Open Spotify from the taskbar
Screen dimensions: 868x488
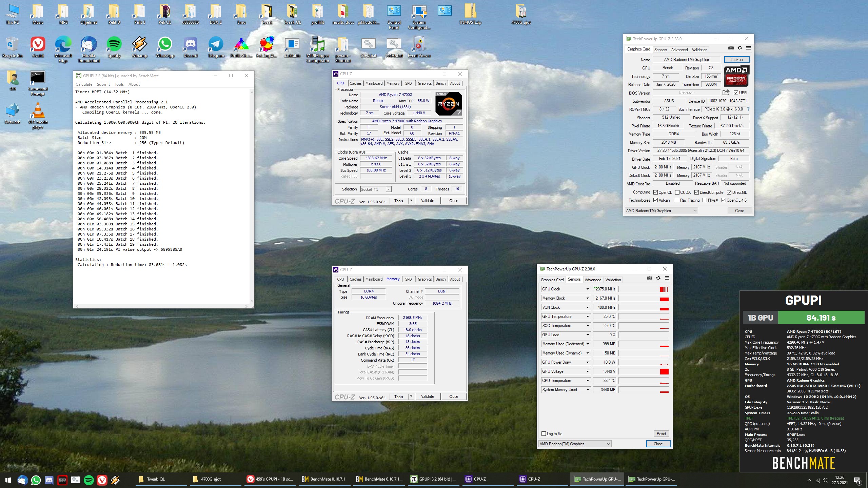[x=89, y=480]
